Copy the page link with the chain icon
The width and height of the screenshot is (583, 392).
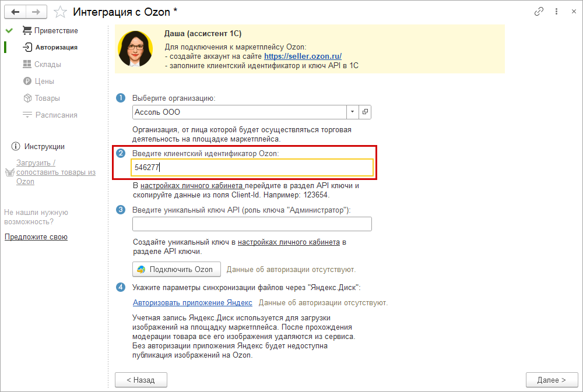click(x=539, y=12)
